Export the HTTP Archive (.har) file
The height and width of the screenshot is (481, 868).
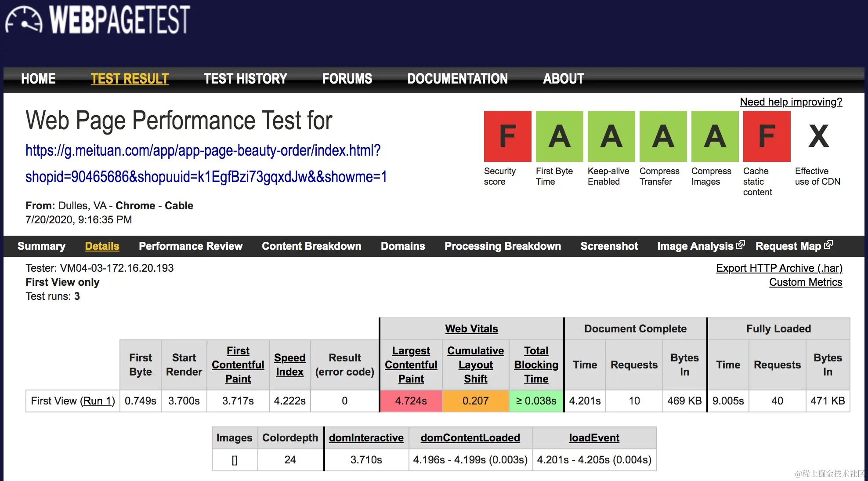(x=779, y=268)
